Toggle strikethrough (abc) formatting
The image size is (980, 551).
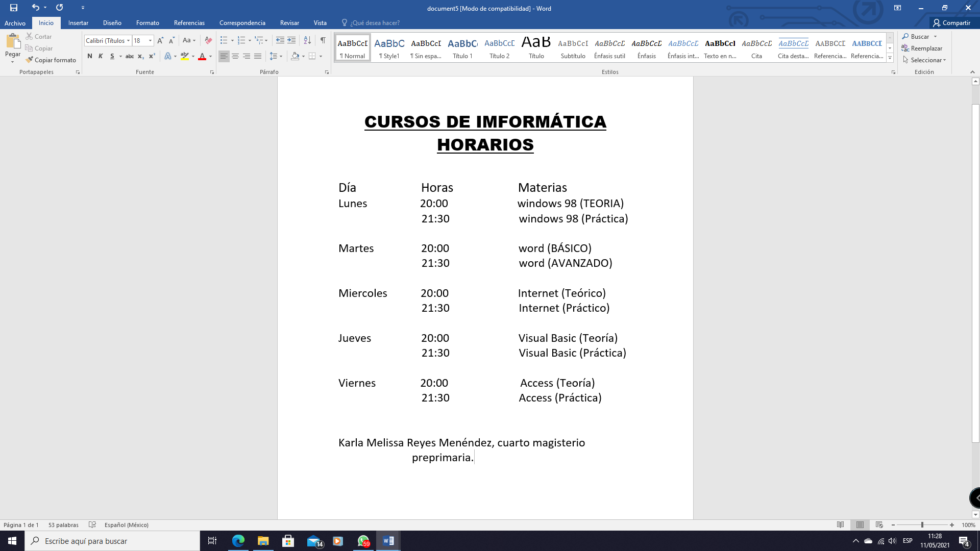click(130, 56)
